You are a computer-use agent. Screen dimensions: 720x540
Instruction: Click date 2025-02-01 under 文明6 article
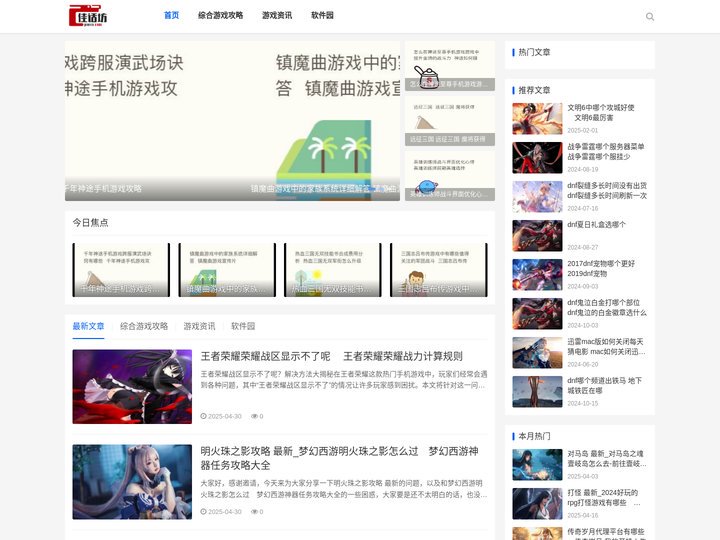(x=583, y=130)
